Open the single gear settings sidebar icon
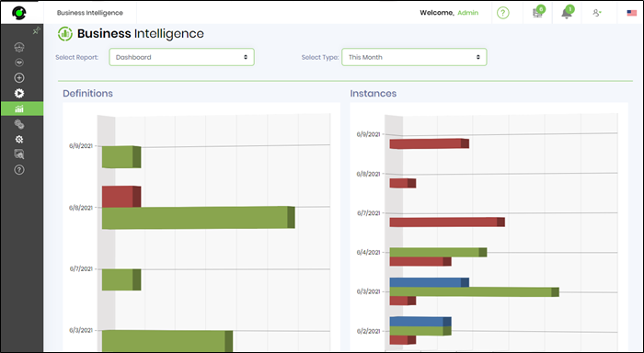This screenshot has width=644, height=353. click(19, 140)
